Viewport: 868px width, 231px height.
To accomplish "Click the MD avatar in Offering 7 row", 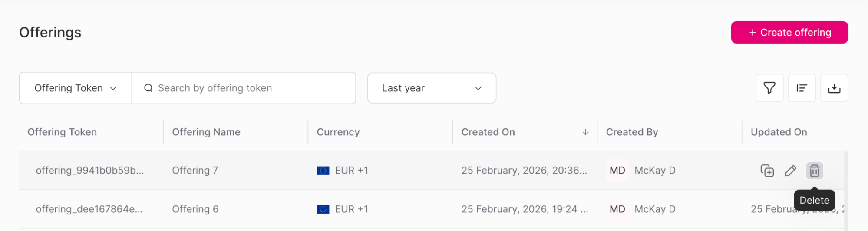I will click(617, 171).
